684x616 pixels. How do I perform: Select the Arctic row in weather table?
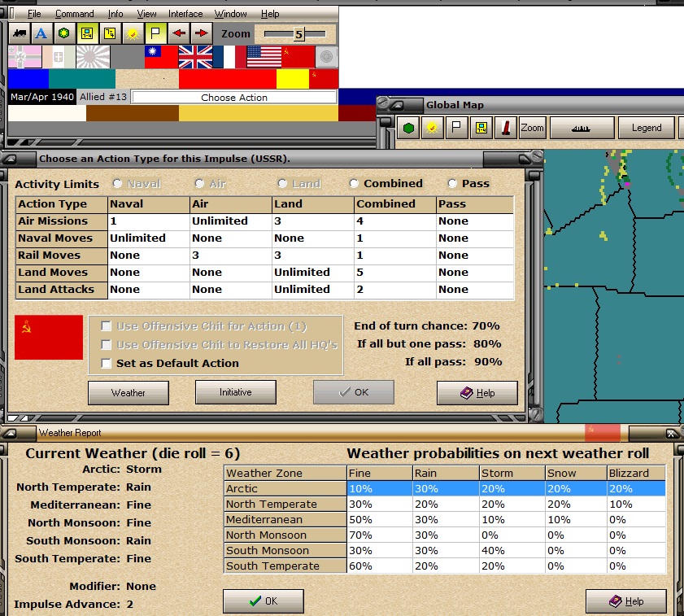click(445, 488)
